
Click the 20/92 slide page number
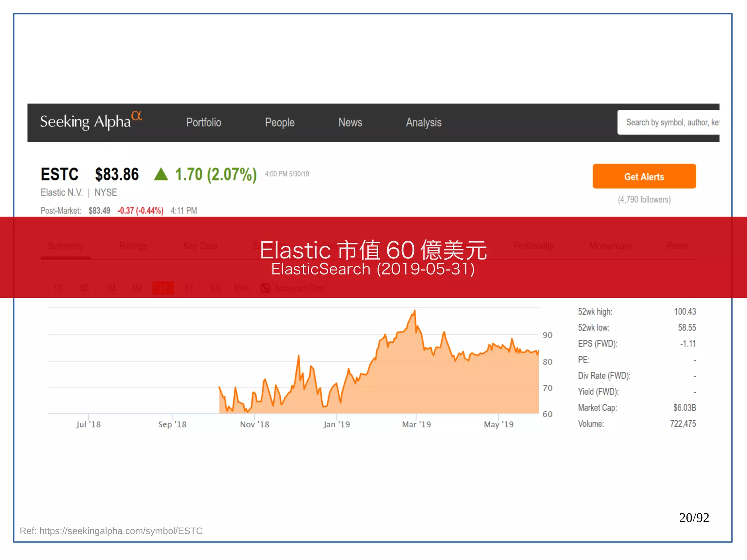[x=694, y=518]
